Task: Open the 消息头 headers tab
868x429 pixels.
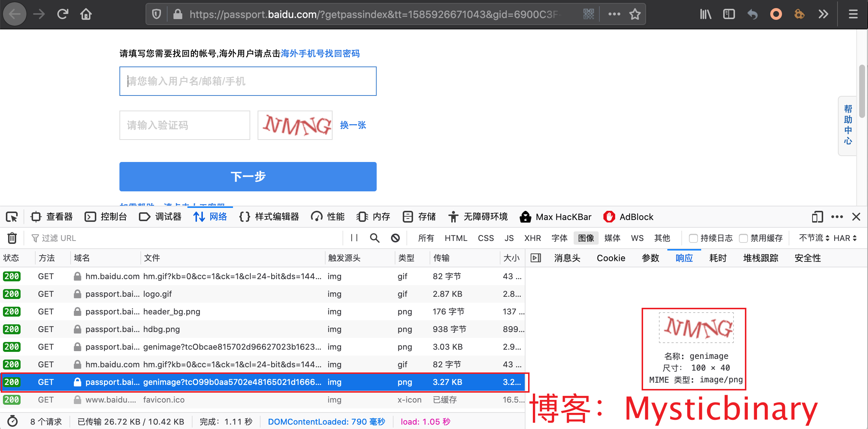Action: tap(567, 258)
